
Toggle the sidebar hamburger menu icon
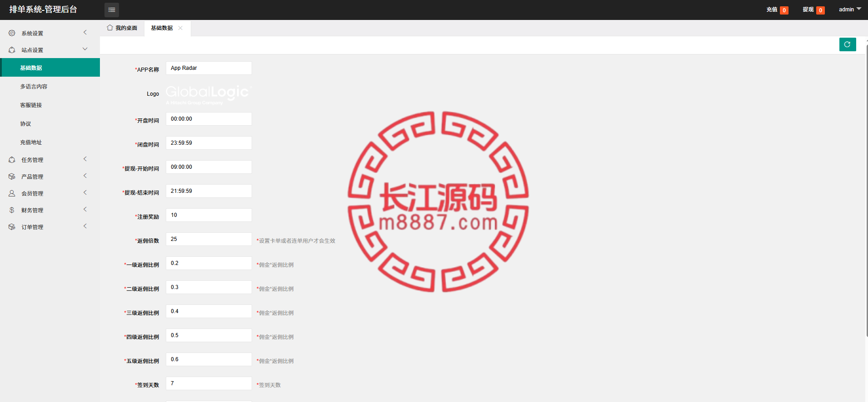[112, 10]
